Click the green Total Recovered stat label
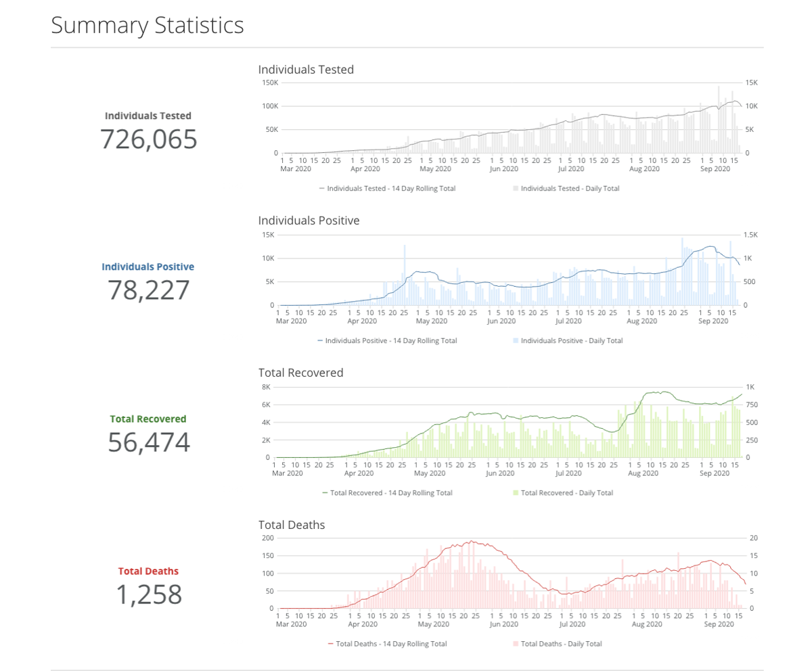The image size is (812, 671). (x=148, y=419)
